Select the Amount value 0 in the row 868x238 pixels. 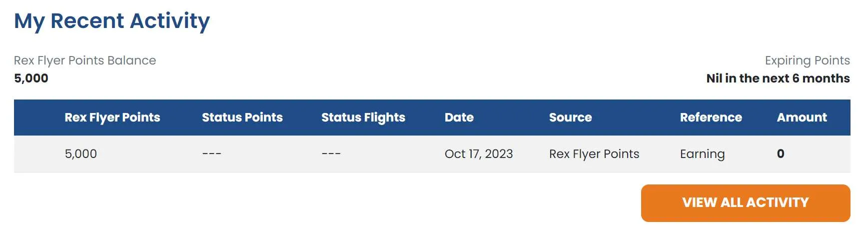click(x=781, y=154)
